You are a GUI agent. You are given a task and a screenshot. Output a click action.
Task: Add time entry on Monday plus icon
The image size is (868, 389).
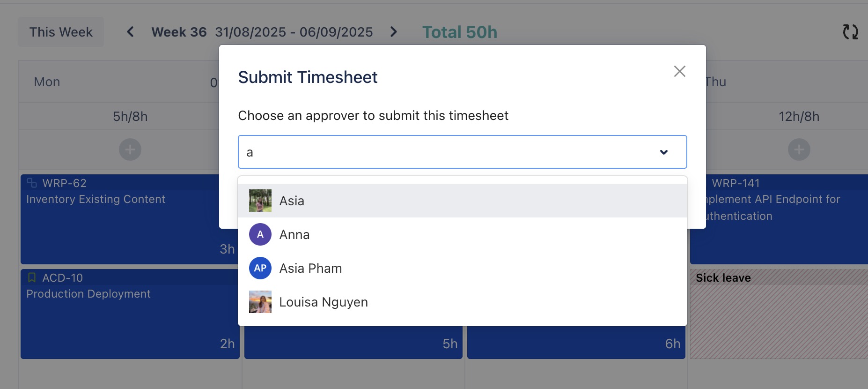[130, 150]
